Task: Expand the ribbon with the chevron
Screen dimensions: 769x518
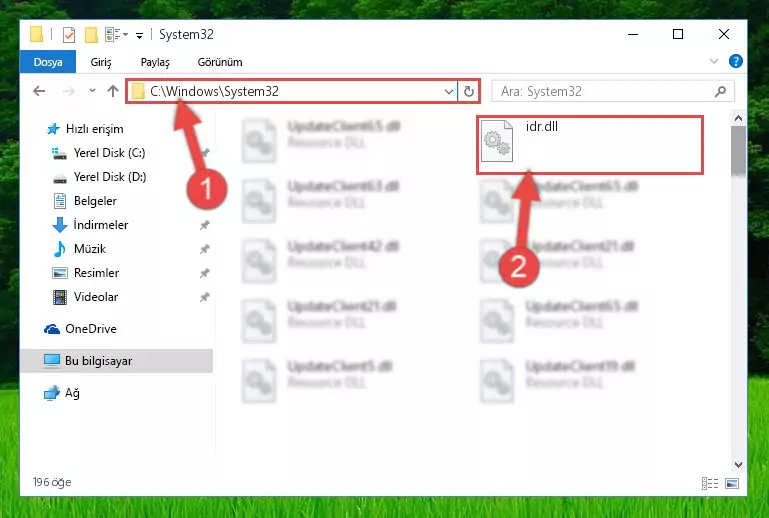Action: pos(714,61)
